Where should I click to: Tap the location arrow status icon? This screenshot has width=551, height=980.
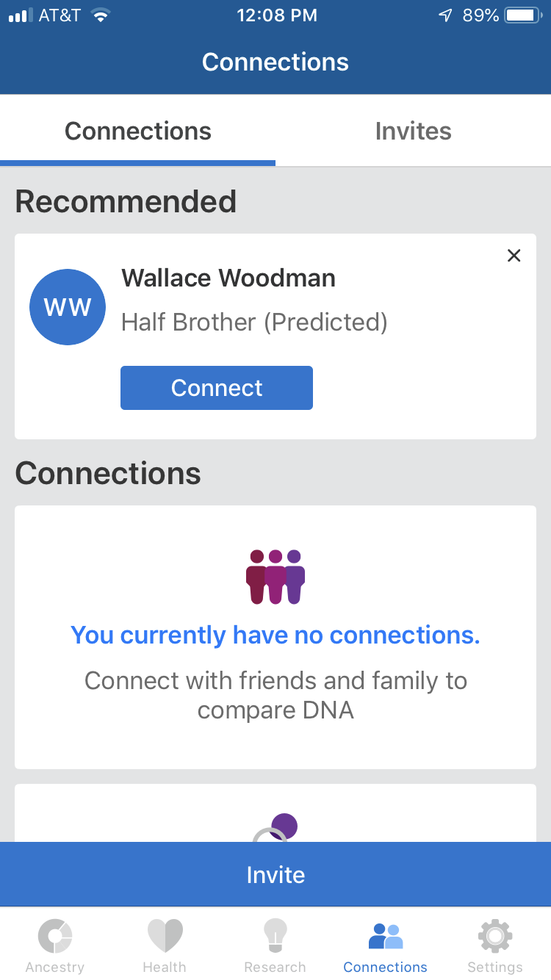click(445, 15)
